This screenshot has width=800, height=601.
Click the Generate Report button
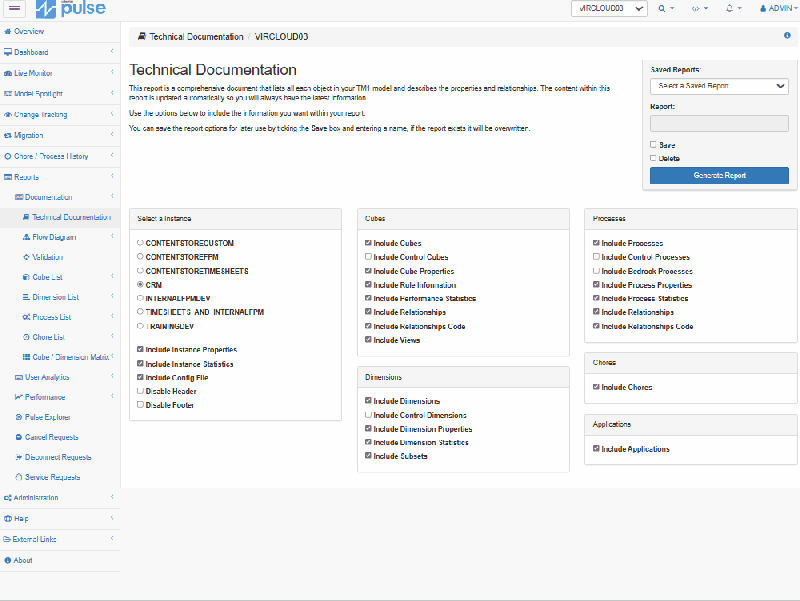click(719, 175)
